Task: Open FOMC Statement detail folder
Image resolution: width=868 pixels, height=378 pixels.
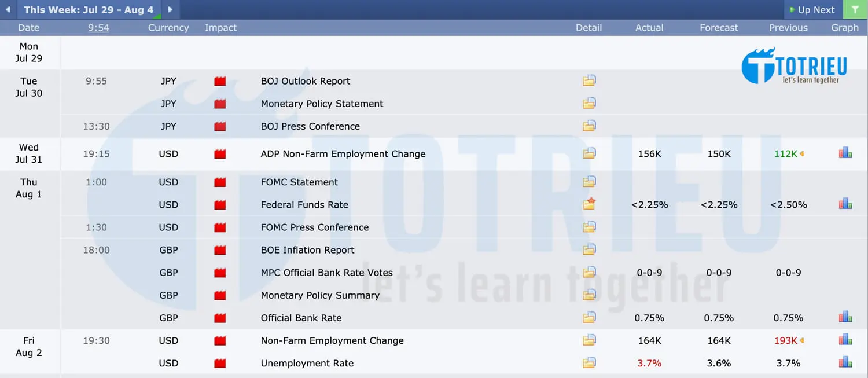Action: pyautogui.click(x=589, y=182)
